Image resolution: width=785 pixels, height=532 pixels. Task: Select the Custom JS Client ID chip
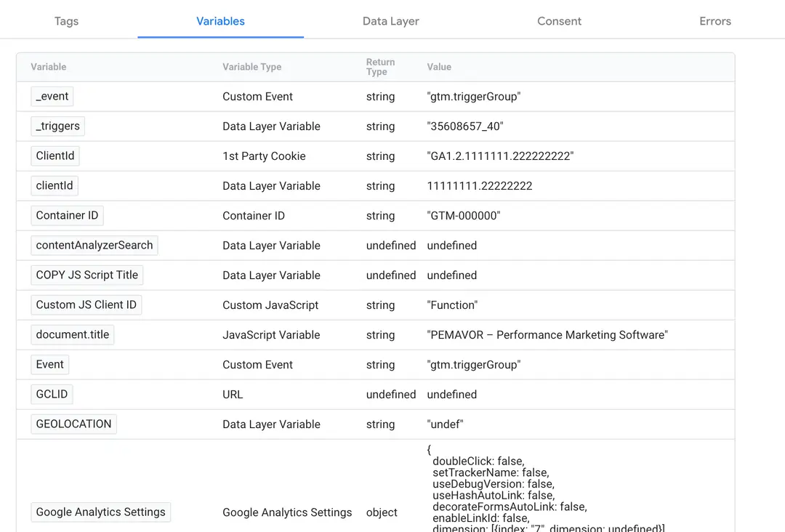click(x=86, y=305)
